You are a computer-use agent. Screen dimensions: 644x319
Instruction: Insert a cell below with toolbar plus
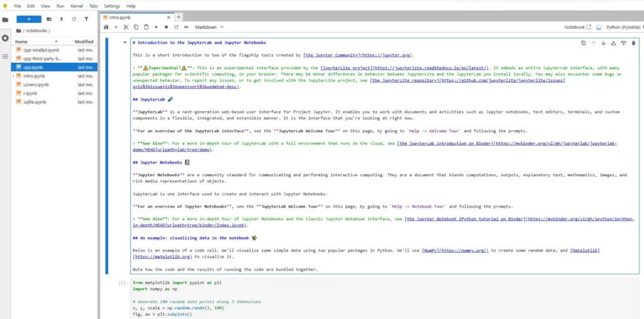tap(116, 27)
